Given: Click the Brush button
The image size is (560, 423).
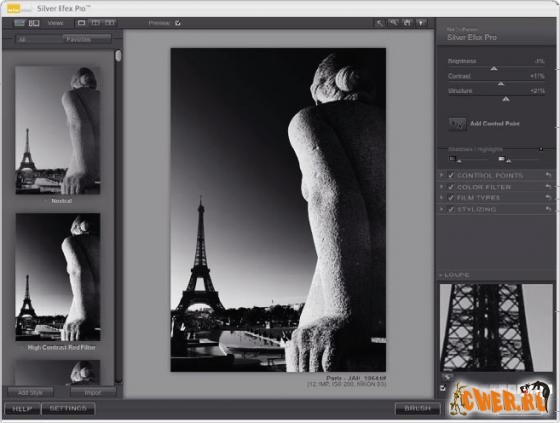Looking at the screenshot, I should [x=418, y=408].
